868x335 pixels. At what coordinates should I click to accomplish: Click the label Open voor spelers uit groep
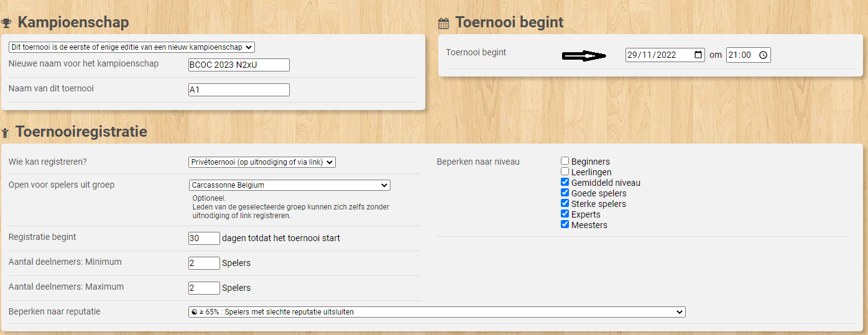pos(62,185)
